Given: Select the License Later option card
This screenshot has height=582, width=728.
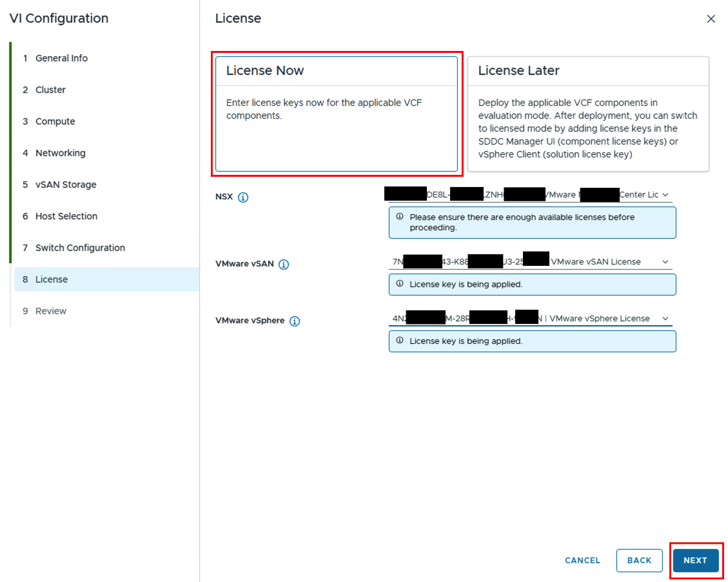Looking at the screenshot, I should [587, 114].
